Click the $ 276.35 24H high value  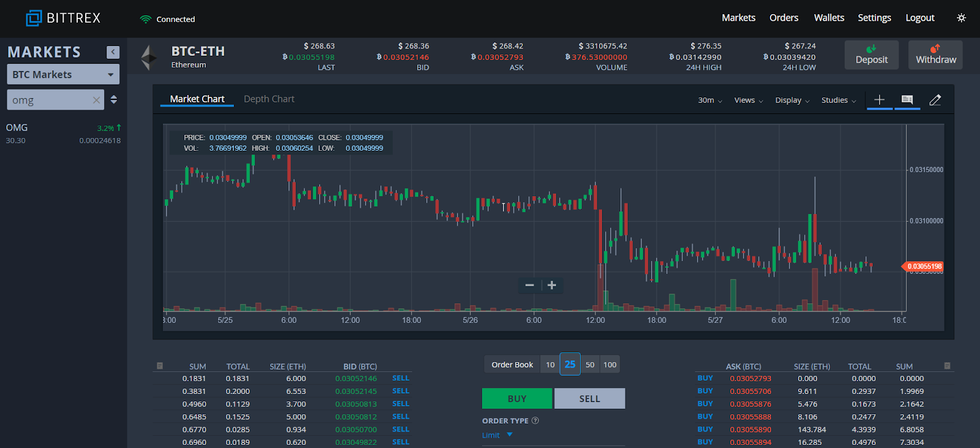click(706, 46)
